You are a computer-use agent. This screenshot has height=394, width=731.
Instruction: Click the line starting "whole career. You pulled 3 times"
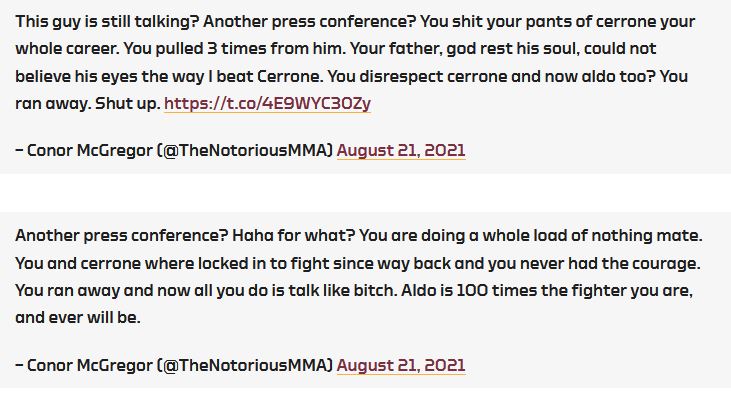pos(336,48)
